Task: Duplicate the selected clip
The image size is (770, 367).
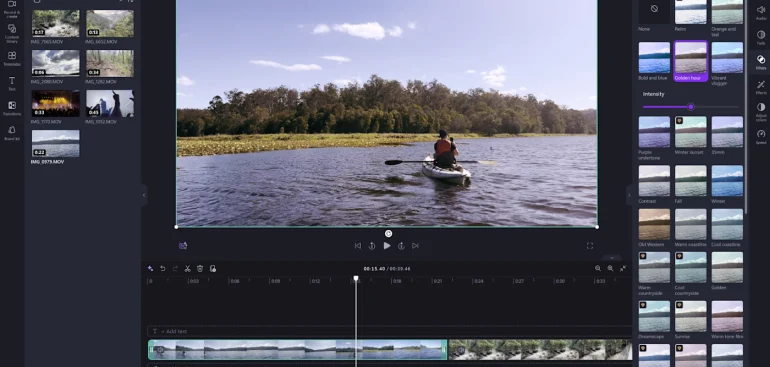Action: pos(213,268)
